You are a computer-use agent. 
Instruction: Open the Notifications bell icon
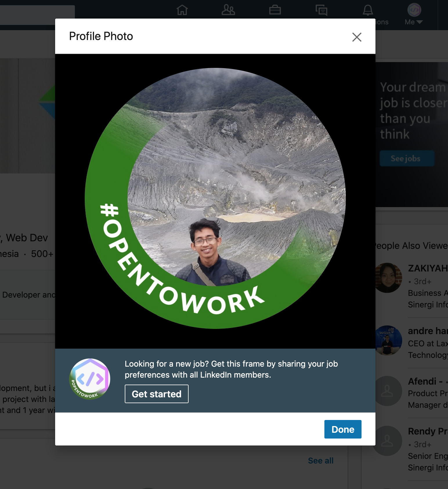(x=368, y=10)
